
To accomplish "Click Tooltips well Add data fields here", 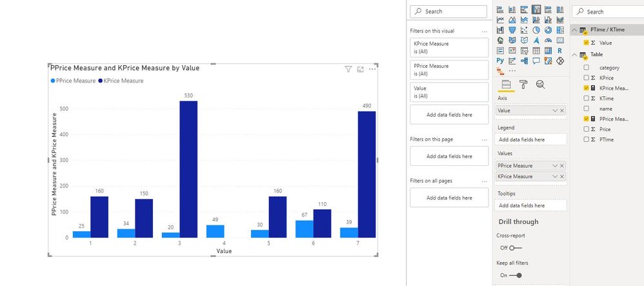I will [x=530, y=205].
